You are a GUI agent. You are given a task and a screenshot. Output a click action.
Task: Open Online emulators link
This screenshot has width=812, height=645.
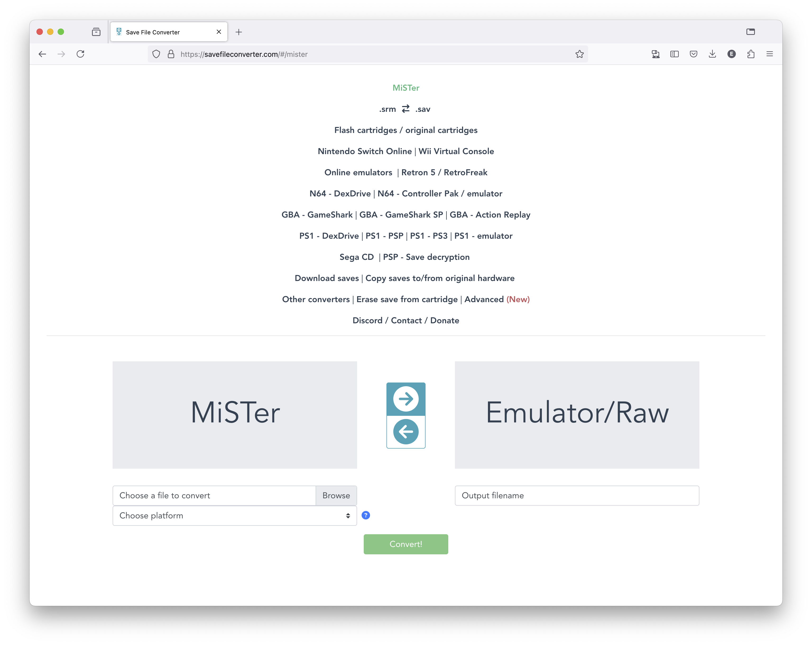(358, 172)
